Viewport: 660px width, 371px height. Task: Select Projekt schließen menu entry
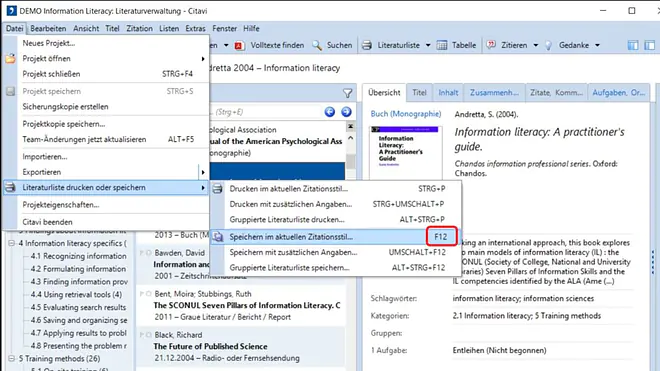pyautogui.click(x=106, y=74)
